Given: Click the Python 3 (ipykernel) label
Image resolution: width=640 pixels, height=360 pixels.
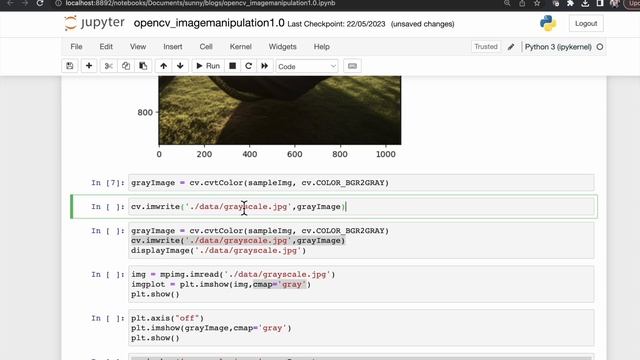Looking at the screenshot, I should tap(558, 47).
